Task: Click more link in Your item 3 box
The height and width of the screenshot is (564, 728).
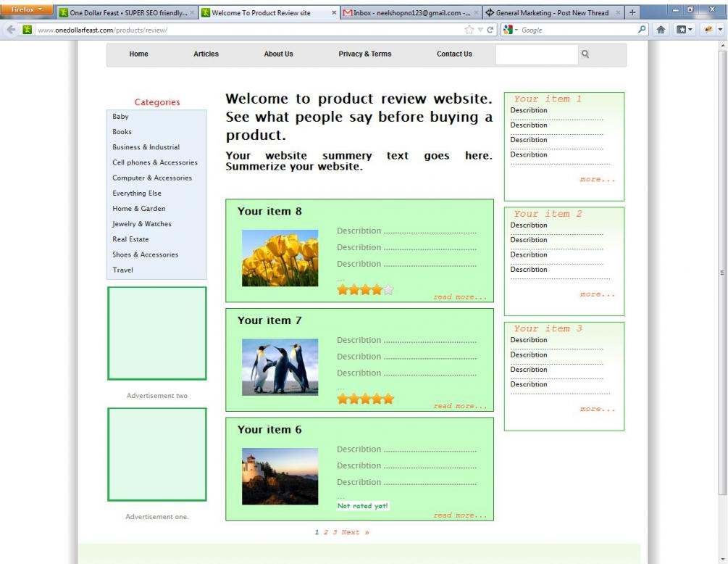Action: (x=598, y=409)
